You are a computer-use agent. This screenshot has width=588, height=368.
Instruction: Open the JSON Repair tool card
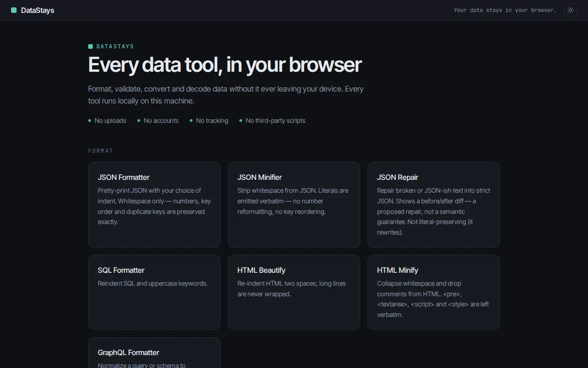click(434, 205)
